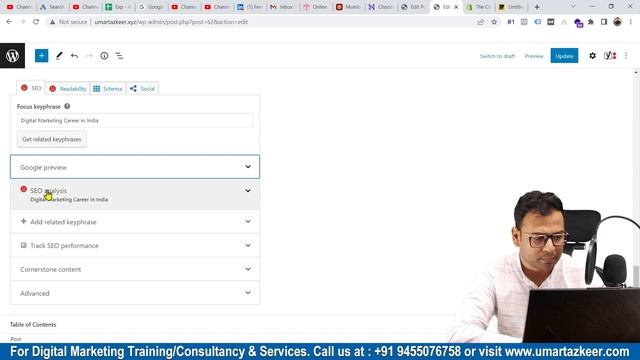Open the list view icon
The width and height of the screenshot is (640, 360).
(119, 56)
